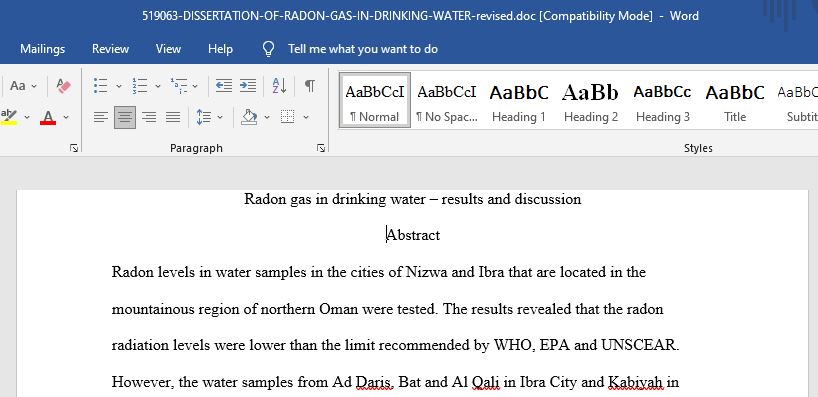The width and height of the screenshot is (818, 397).
Task: Open multilevel list dropdown arrow
Action: pos(195,86)
